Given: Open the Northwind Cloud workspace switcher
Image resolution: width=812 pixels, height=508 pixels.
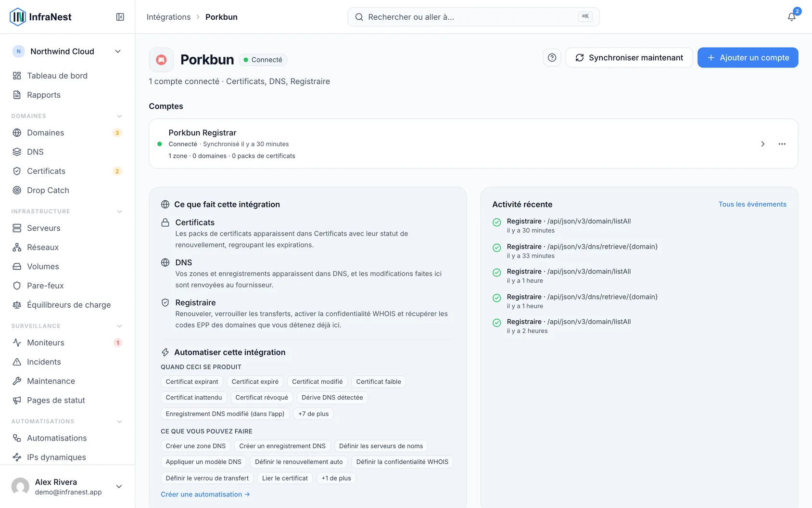Looking at the screenshot, I should 67,52.
